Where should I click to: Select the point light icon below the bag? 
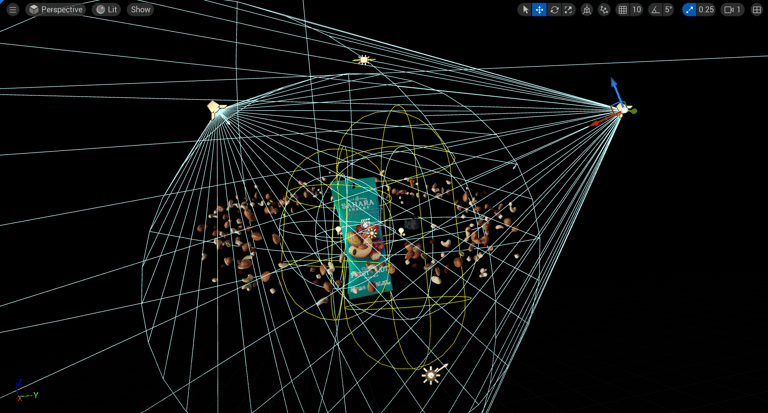[431, 375]
